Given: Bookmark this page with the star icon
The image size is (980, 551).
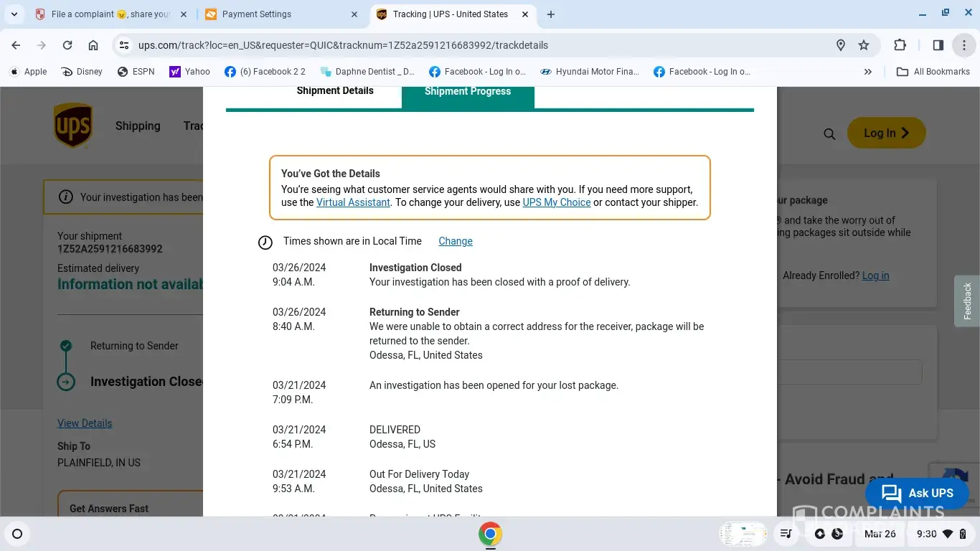Looking at the screenshot, I should pos(864,45).
